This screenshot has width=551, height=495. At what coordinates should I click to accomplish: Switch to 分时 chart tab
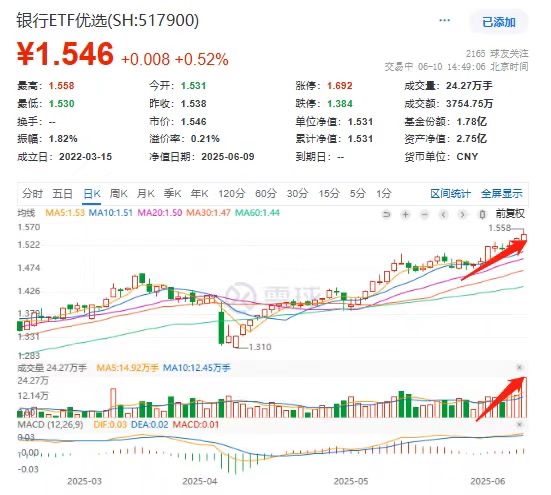tap(32, 193)
